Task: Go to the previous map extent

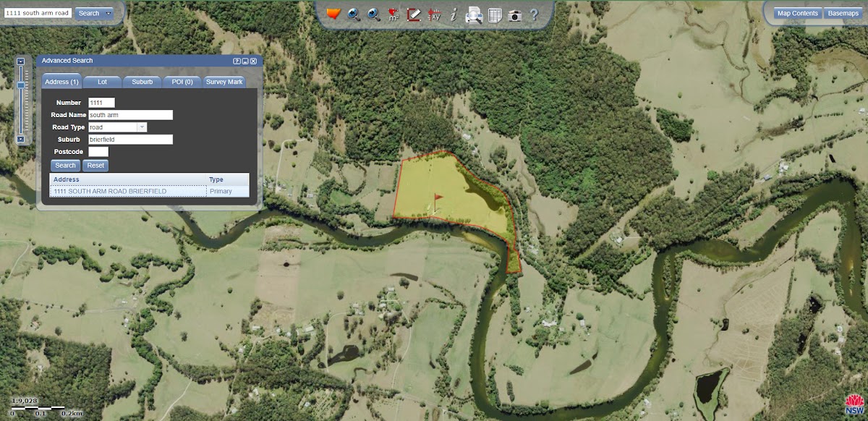Action: coord(354,14)
